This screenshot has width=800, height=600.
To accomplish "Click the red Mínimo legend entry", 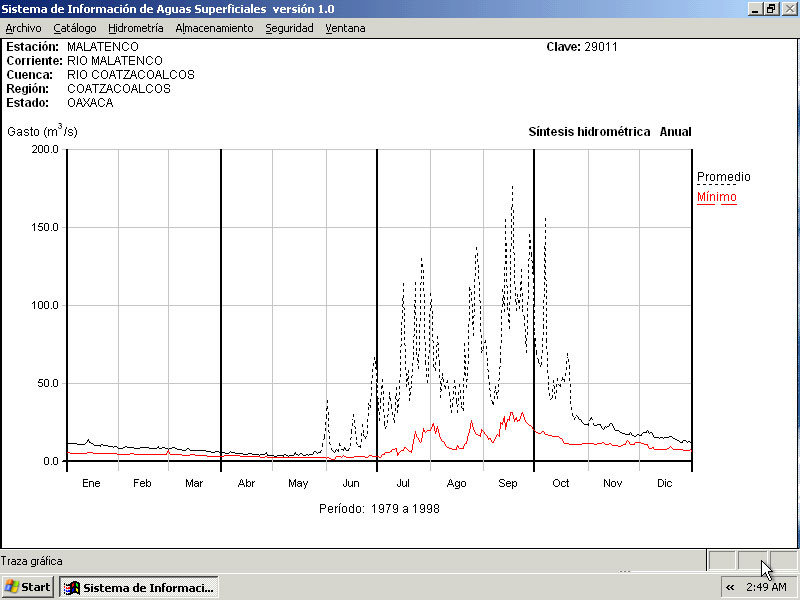I will pyautogui.click(x=716, y=197).
